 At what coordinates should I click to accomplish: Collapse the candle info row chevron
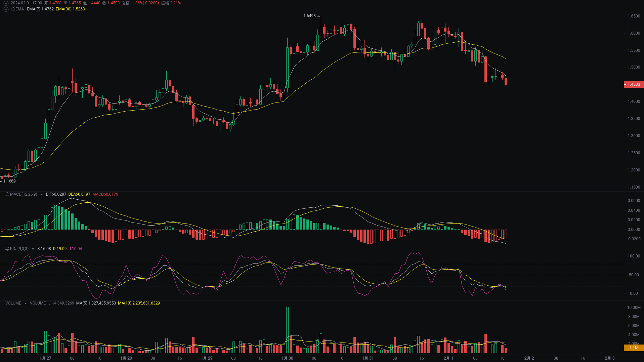pyautogui.click(x=6, y=3)
